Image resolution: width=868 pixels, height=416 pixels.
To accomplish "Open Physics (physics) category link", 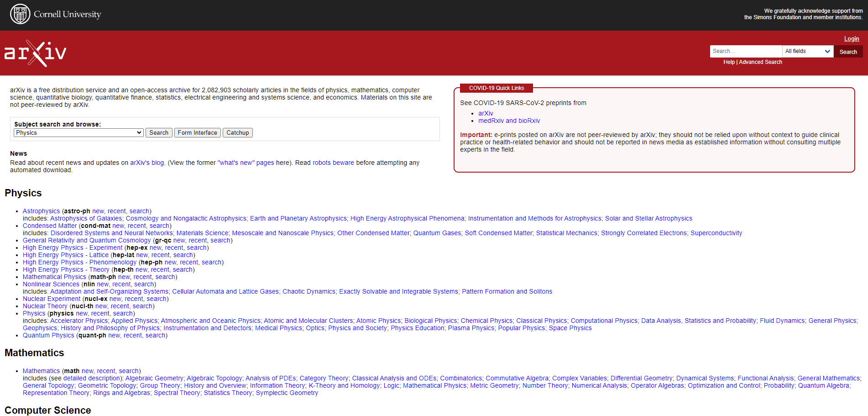I will pyautogui.click(x=34, y=313).
